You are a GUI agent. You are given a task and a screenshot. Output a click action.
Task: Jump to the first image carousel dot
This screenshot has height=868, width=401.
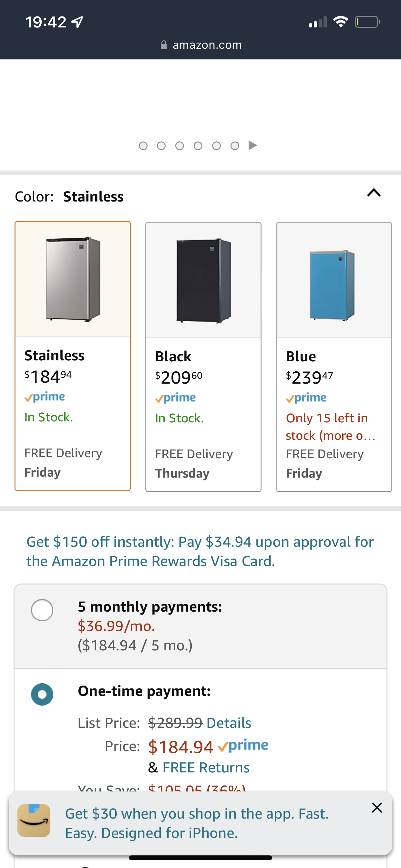tap(143, 146)
